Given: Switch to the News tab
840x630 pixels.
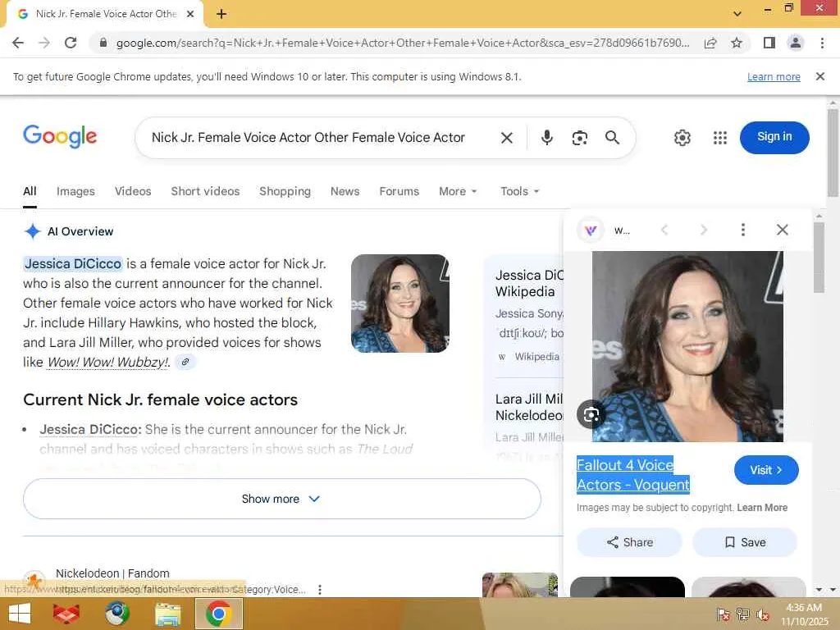Looking at the screenshot, I should [x=345, y=191].
